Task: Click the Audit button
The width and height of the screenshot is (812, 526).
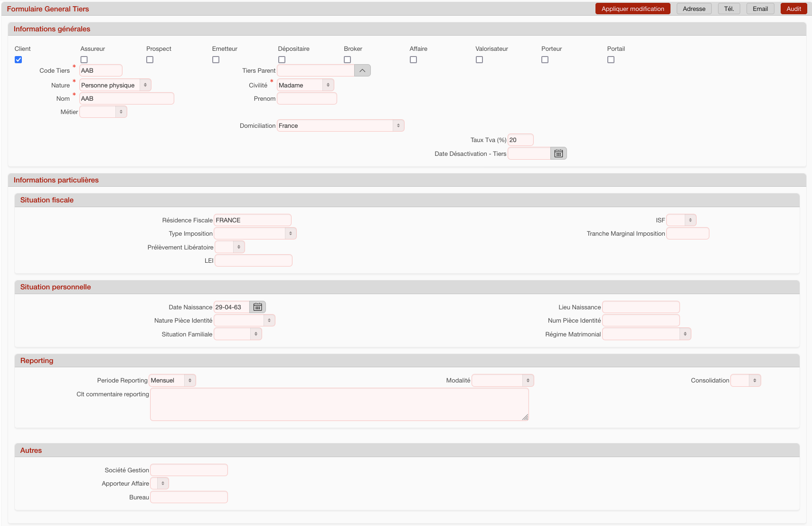Action: pos(793,9)
